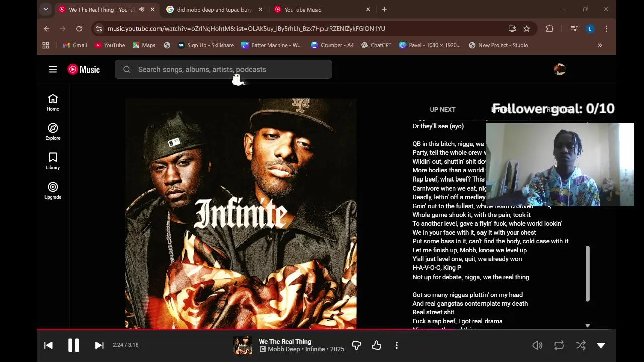
Task: Click the red song progress bar
Action: coord(326,330)
